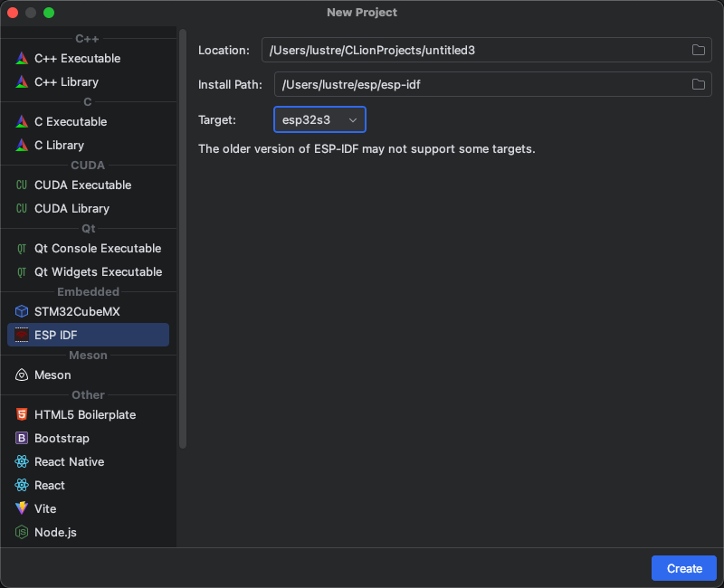Click the C++ Library icon

(x=22, y=82)
